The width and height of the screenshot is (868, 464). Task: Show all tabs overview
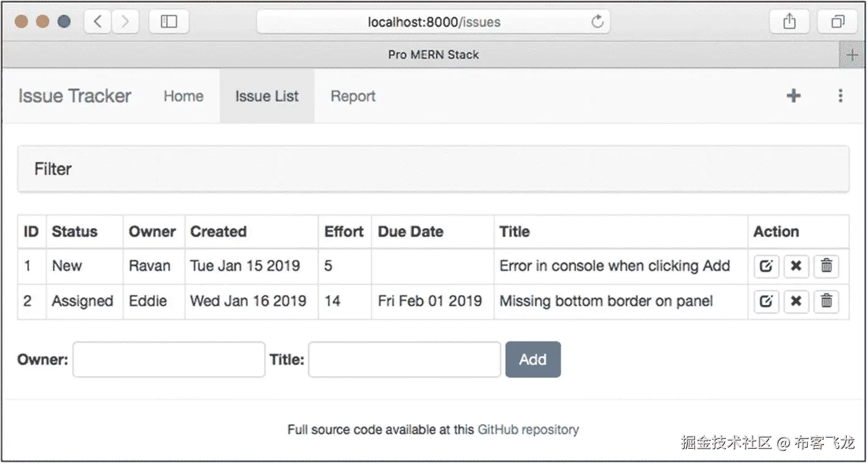[838, 22]
